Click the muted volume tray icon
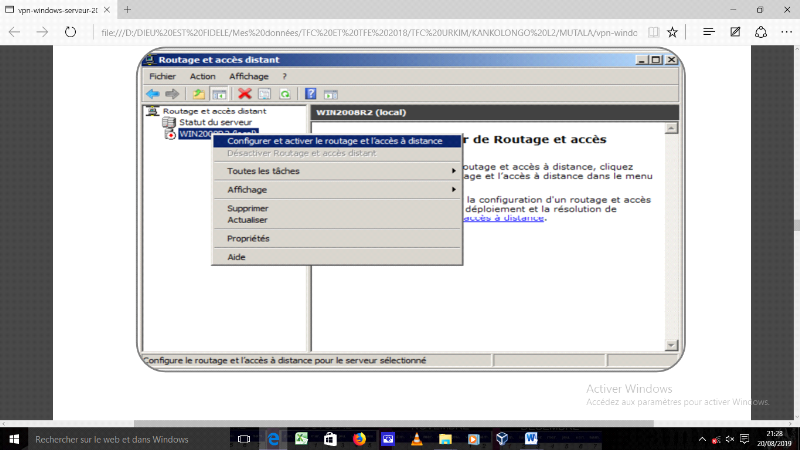This screenshot has width=800, height=450. [730, 439]
